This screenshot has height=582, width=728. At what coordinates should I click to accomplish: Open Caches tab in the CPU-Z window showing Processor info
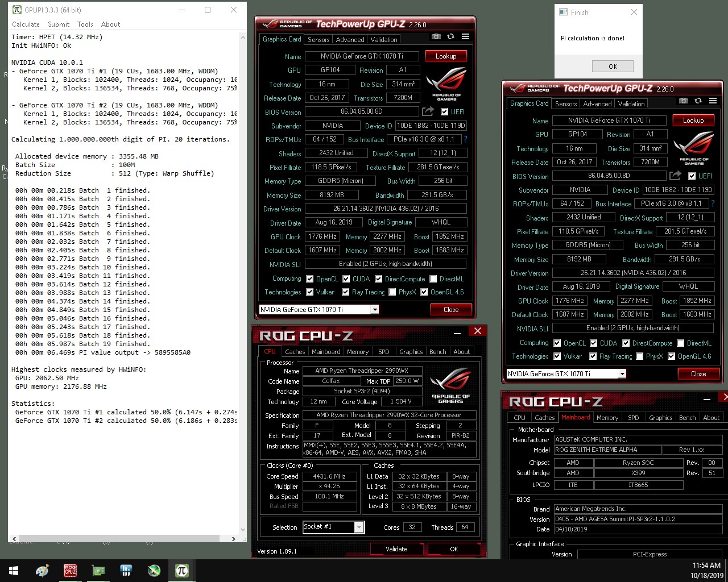(x=295, y=352)
